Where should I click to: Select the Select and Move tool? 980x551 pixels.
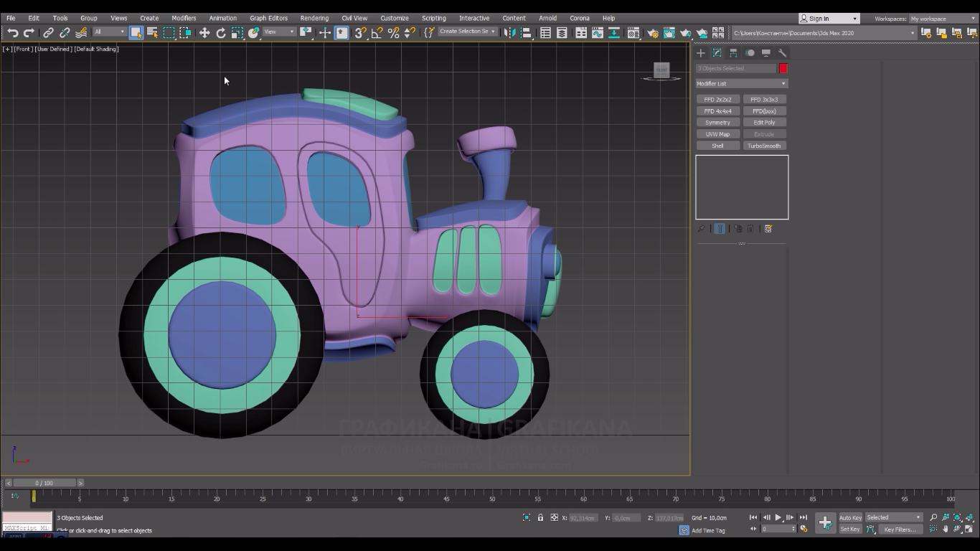point(204,33)
